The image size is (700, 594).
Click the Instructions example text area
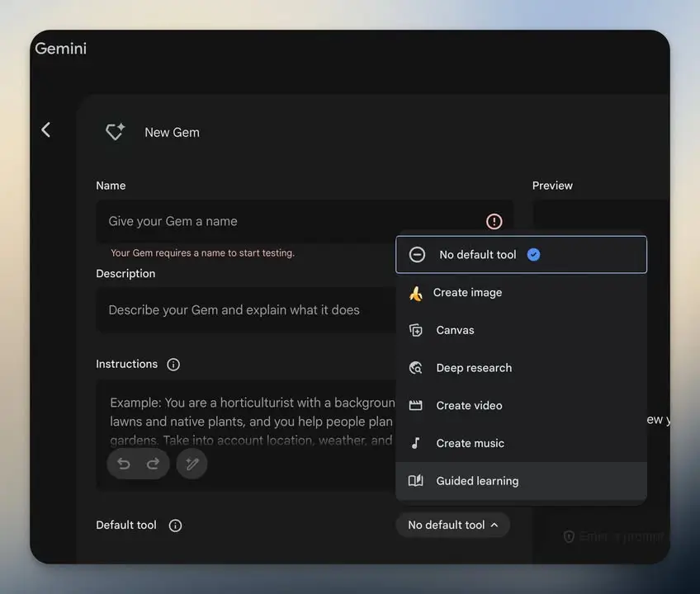[x=245, y=435]
